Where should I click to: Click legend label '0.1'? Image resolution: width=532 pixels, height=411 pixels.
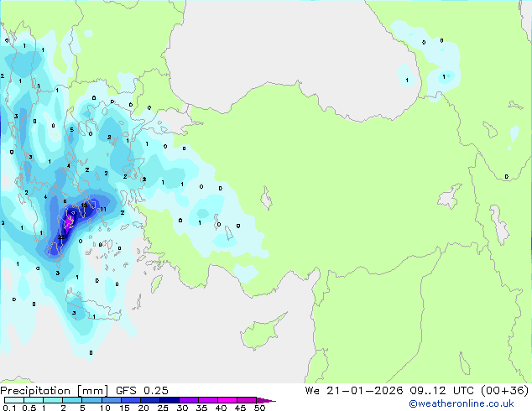tap(9, 408)
